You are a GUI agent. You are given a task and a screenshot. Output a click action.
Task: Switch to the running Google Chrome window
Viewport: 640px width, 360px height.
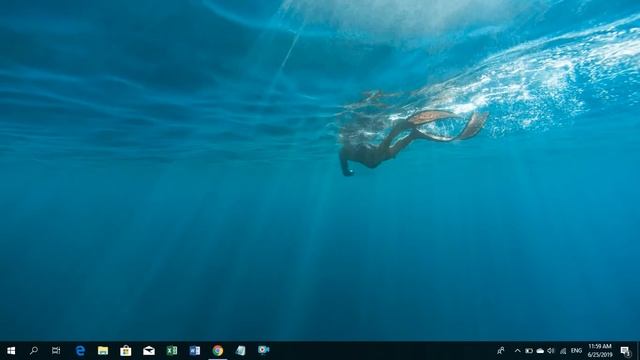click(x=218, y=351)
